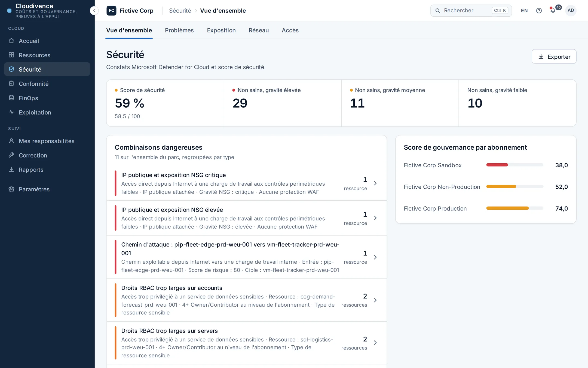Collapse the sidebar with the chevron button
Screen dimensions: 588x368
pos(94,11)
